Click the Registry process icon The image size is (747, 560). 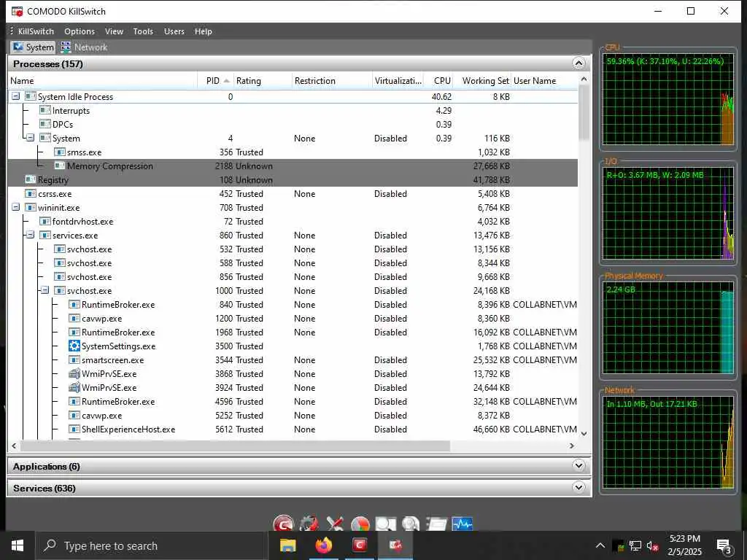(x=31, y=180)
